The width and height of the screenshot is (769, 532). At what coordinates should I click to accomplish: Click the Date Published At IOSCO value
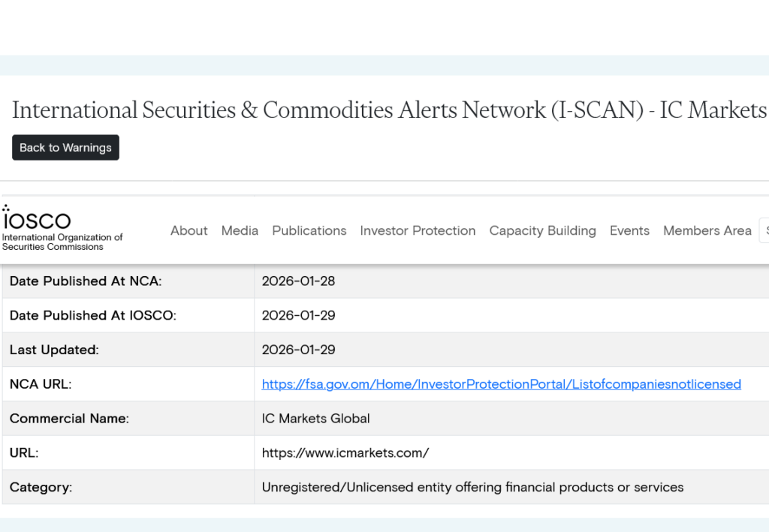tap(298, 316)
